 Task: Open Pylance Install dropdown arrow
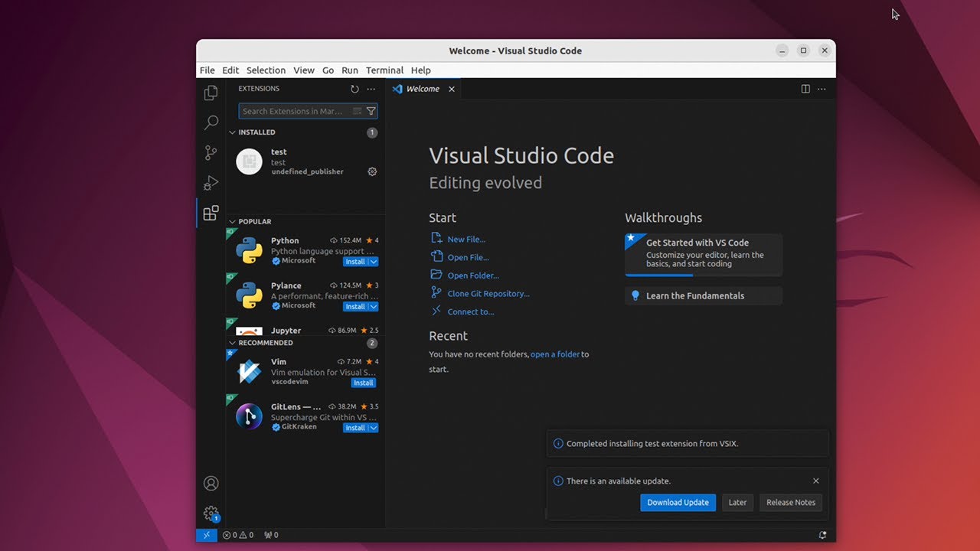(374, 307)
